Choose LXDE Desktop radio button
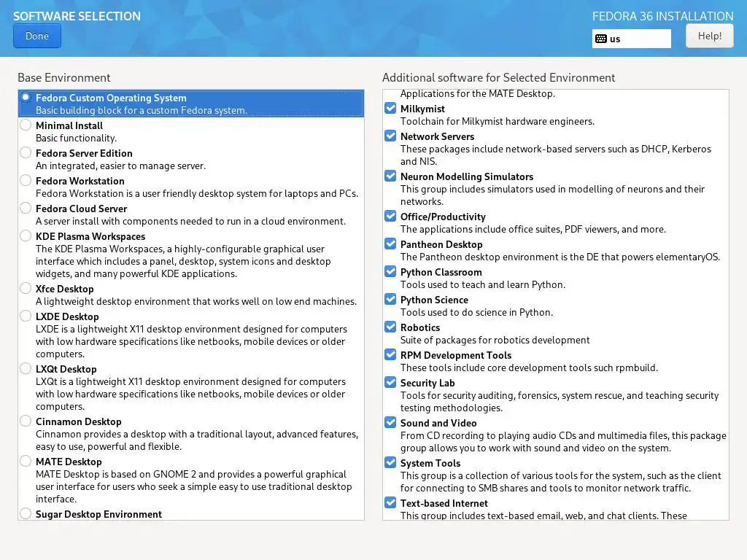The height and width of the screenshot is (560, 747). tap(26, 315)
